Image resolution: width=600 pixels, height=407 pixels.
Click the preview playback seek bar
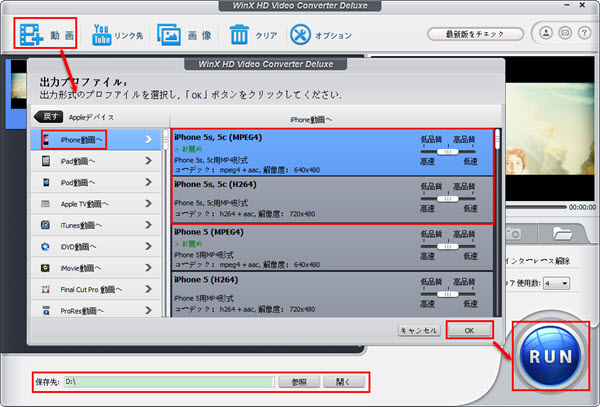[x=536, y=207]
